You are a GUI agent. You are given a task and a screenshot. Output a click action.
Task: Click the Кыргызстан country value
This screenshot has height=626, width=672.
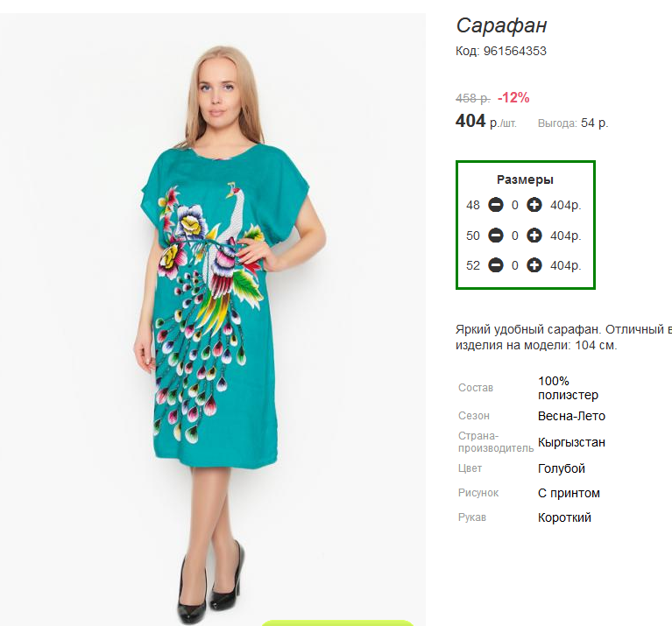(x=571, y=442)
